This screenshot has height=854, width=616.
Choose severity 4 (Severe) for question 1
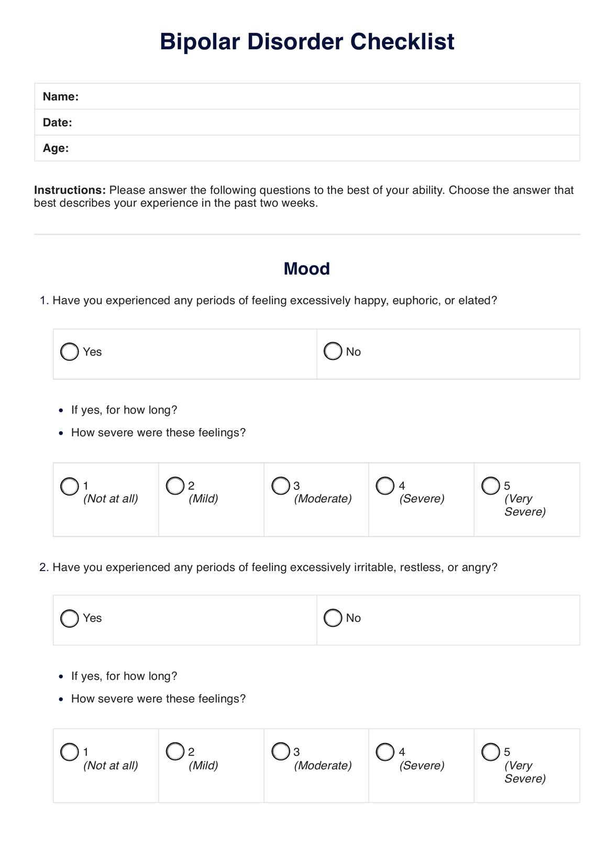[385, 486]
